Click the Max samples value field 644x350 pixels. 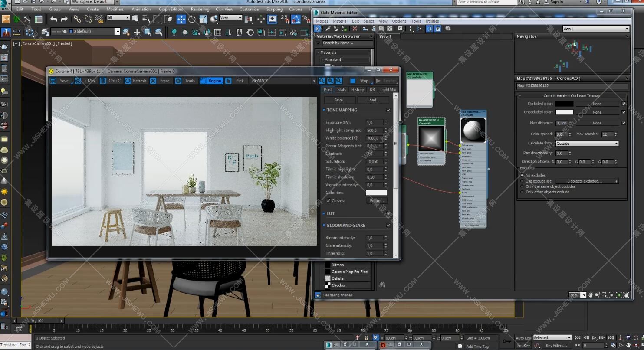click(x=607, y=134)
